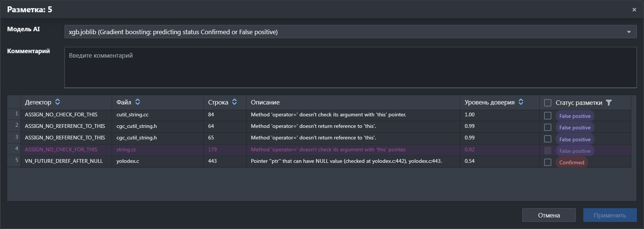Click the Confirmed badge for yolodex.c

(x=572, y=162)
